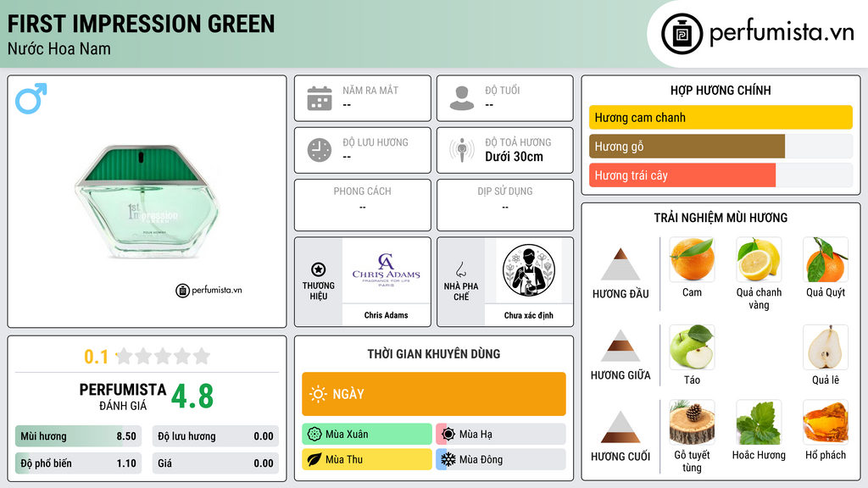Click the Độ phổ biến 1.10 rating bar
Viewport: 868px width, 488px height.
coord(78,463)
